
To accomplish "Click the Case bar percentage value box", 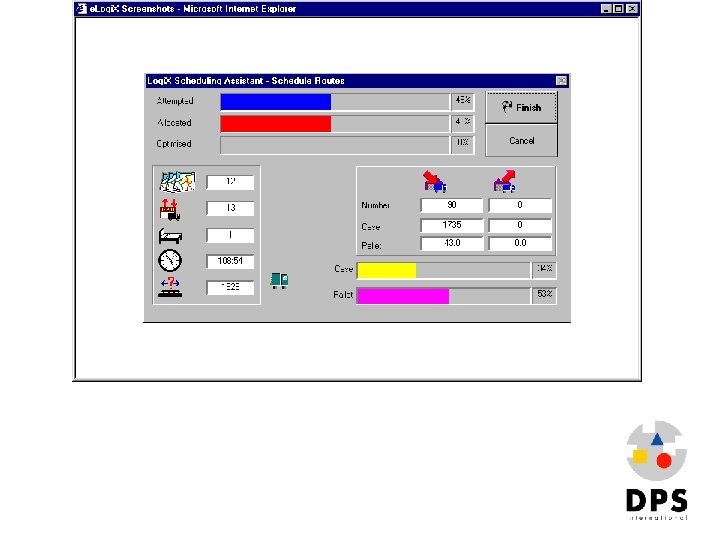I will click(x=545, y=269).
